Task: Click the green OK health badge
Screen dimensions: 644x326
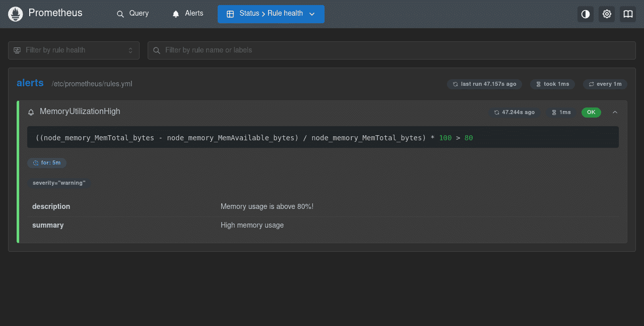Action: coord(591,113)
